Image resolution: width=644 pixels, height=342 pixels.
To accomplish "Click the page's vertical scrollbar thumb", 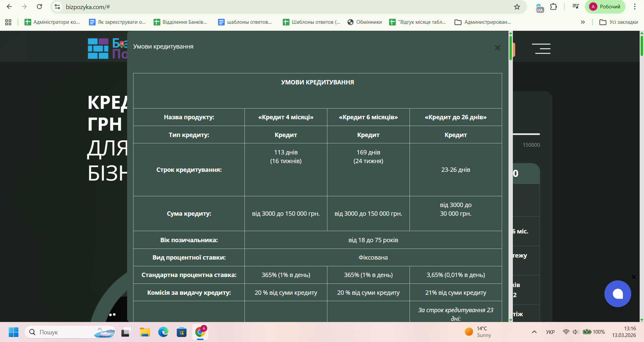I will coord(642,46).
